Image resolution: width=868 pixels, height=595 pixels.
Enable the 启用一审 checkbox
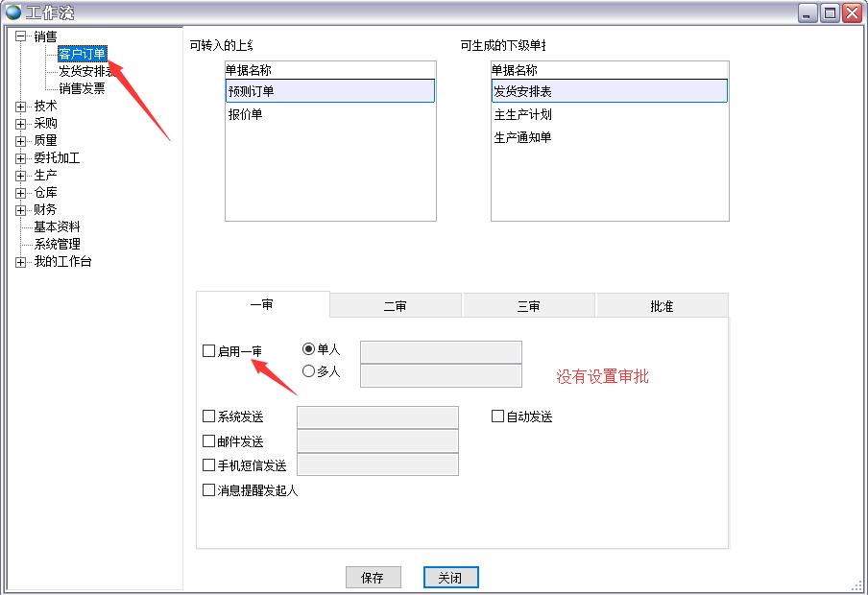(209, 351)
